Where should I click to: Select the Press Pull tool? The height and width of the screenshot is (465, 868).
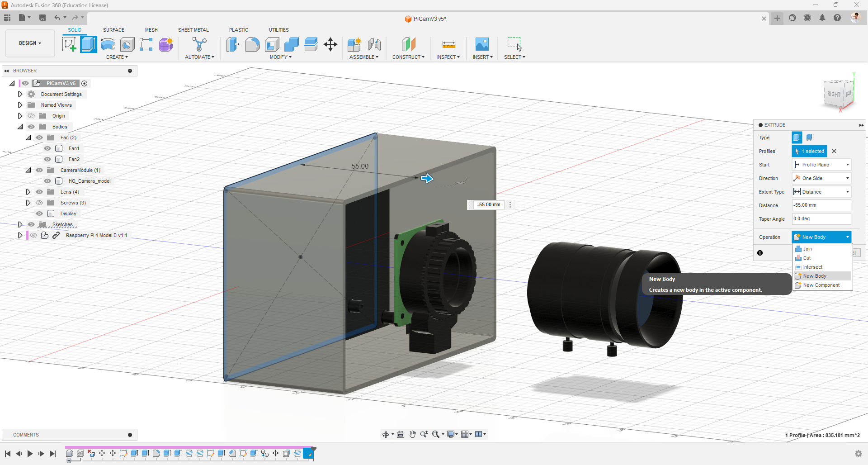click(233, 44)
